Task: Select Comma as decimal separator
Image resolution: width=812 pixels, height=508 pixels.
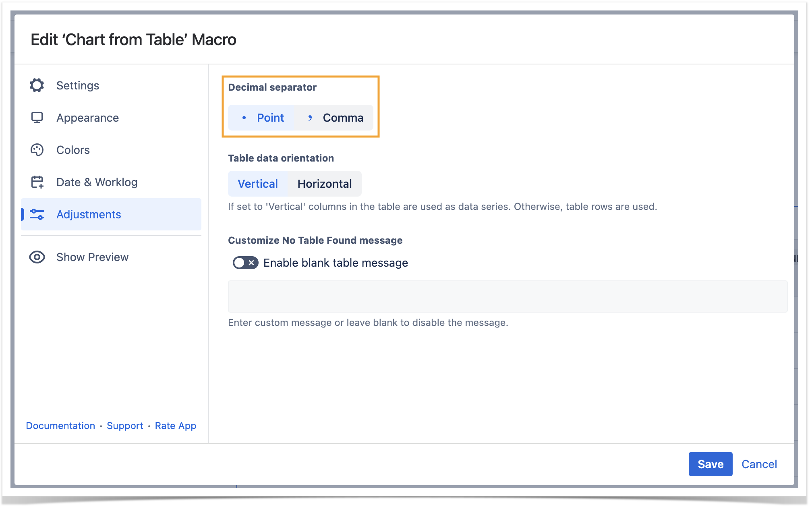Action: point(342,118)
